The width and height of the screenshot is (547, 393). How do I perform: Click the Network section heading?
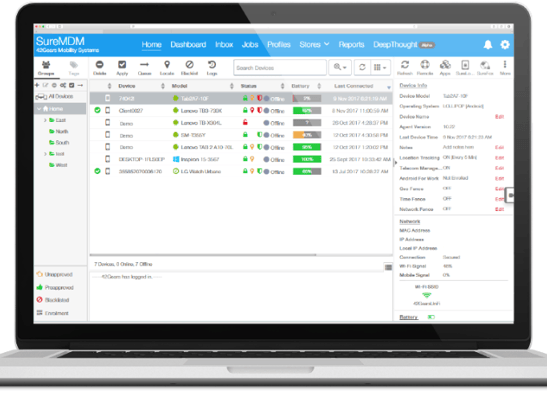tap(410, 221)
